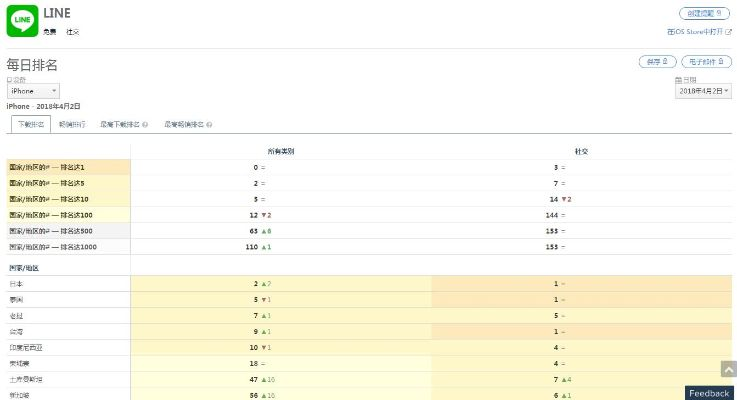Viewport: 737px width, 400px height.
Task: Click the device icon next to 设备 label
Action: pos(9,80)
